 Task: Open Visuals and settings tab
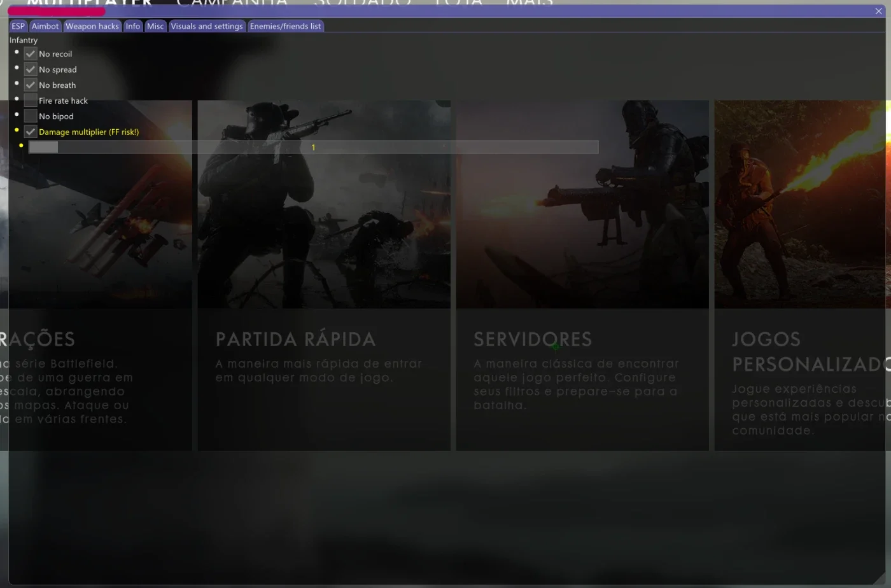click(x=207, y=26)
